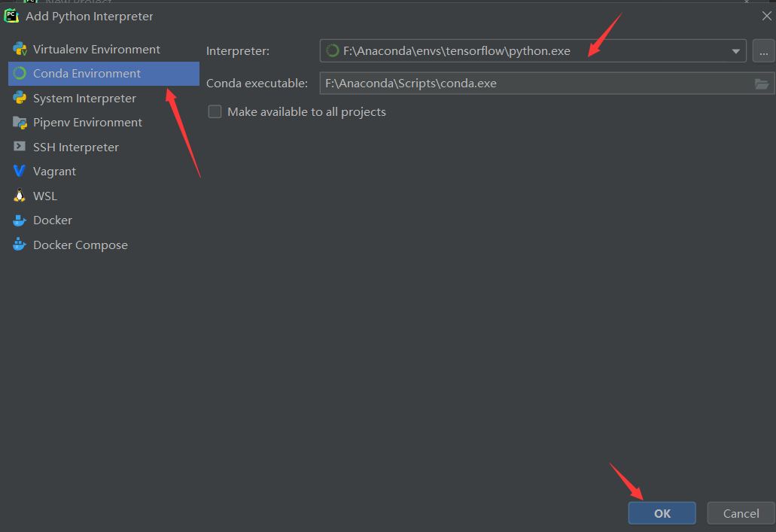Click the Pipenv Environment folder icon
The image size is (776, 532).
click(20, 122)
